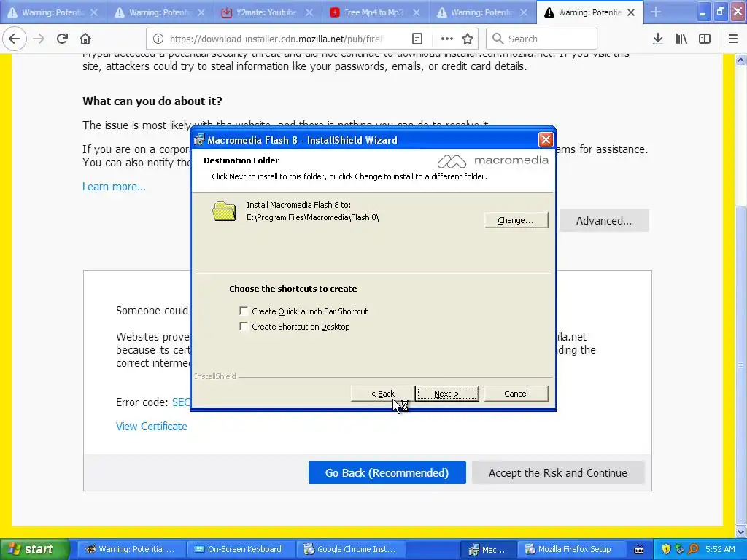Click the magnifier tray icon
This screenshot has height=560, width=747.
coord(693,549)
